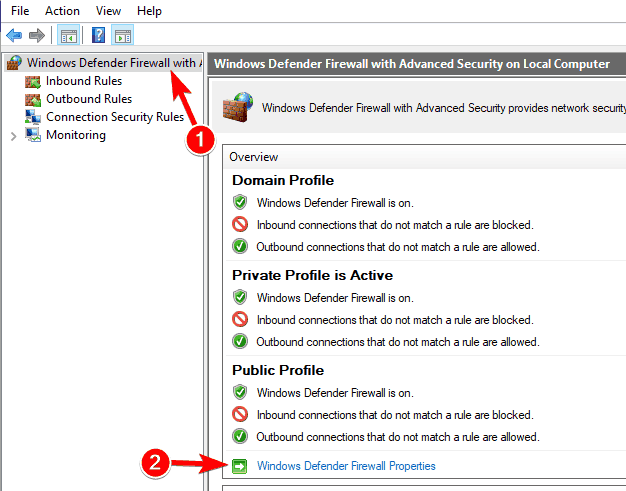This screenshot has height=491, width=626.
Task: Click the large firewall globe icon in description
Action: point(238,107)
